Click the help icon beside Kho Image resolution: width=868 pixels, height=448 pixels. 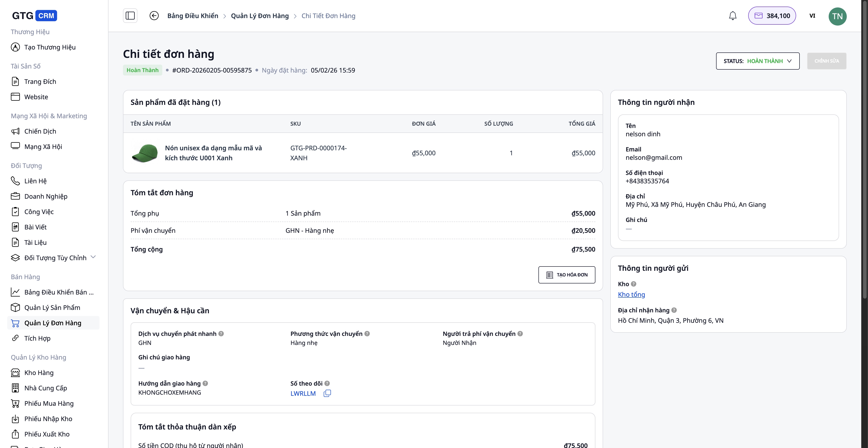point(633,284)
